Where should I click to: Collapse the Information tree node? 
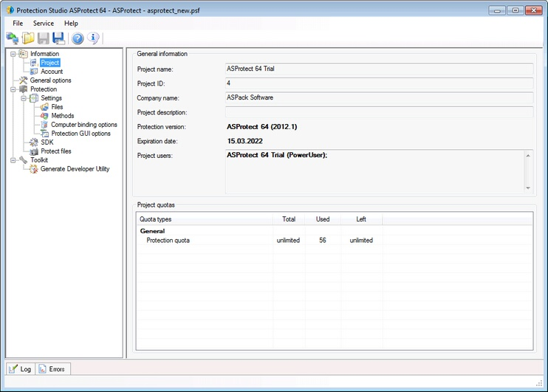tap(13, 54)
